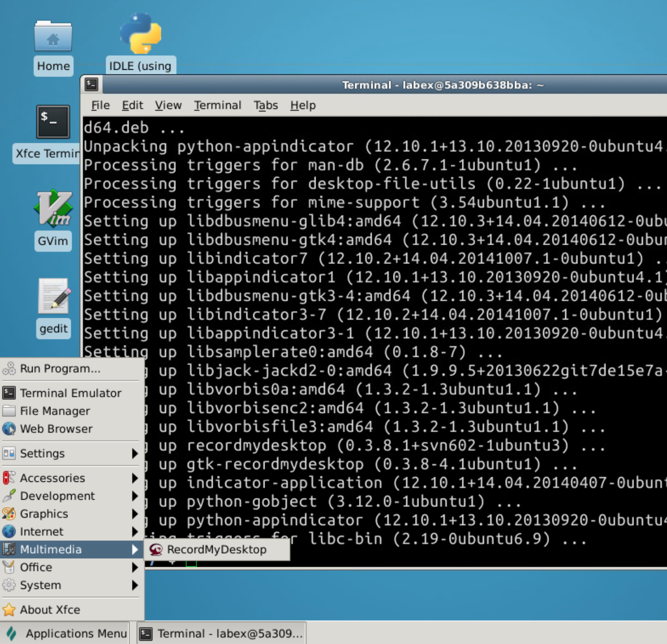Select Run Program from applications menu
This screenshot has height=644, width=667.
tap(60, 369)
